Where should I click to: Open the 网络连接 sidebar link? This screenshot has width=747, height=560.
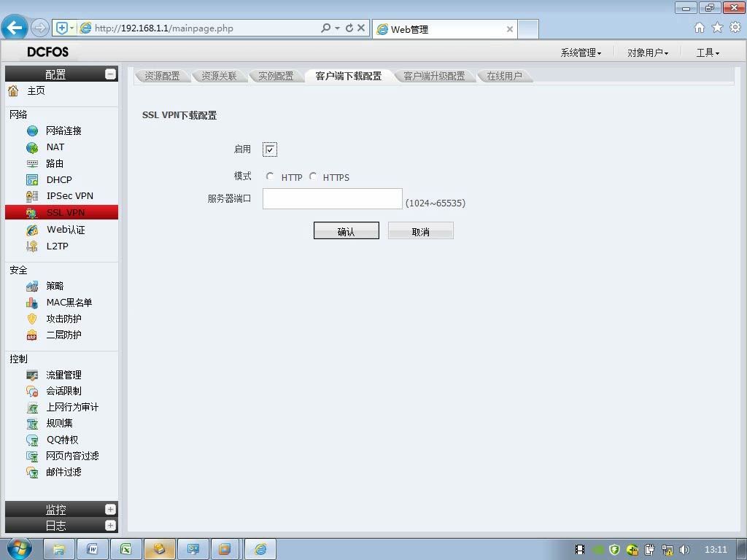63,131
